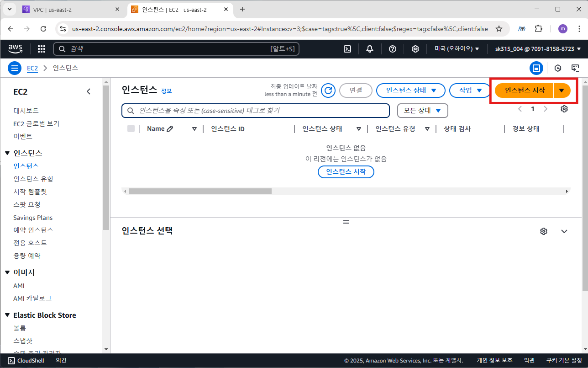
Task: Click the browser address bar URL
Action: (280, 29)
